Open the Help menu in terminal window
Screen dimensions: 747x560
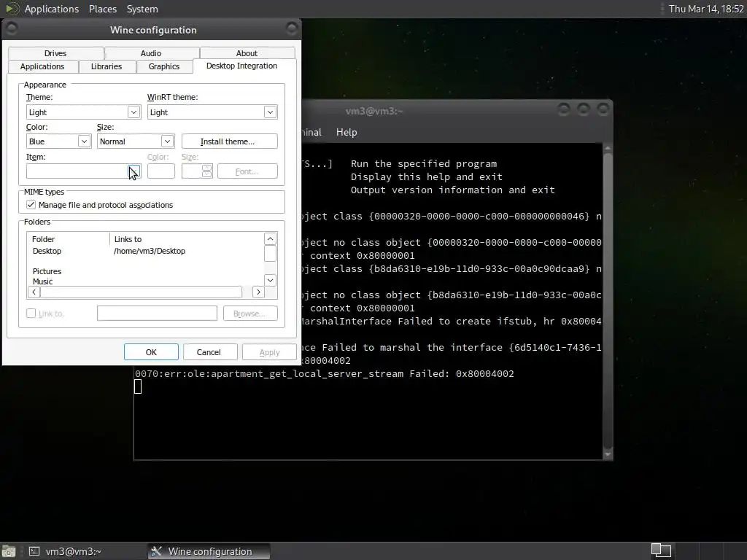(347, 133)
